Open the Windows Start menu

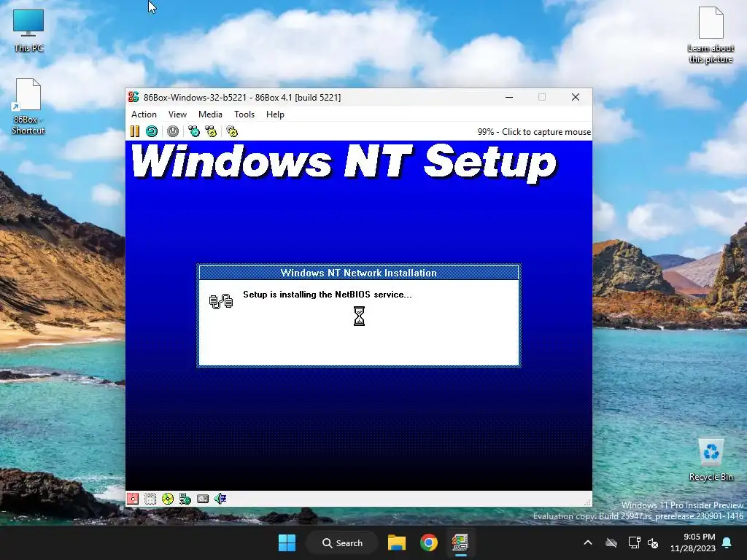[287, 542]
